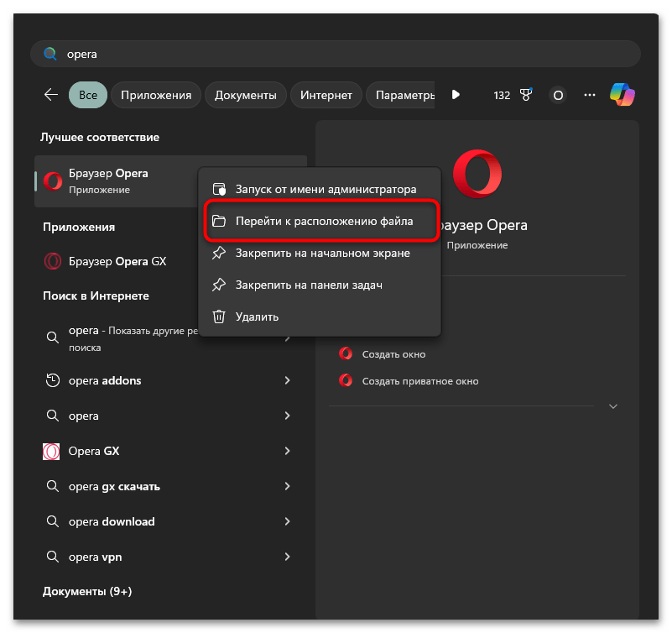Open Браузер Opera GX under Приложения

click(x=117, y=261)
